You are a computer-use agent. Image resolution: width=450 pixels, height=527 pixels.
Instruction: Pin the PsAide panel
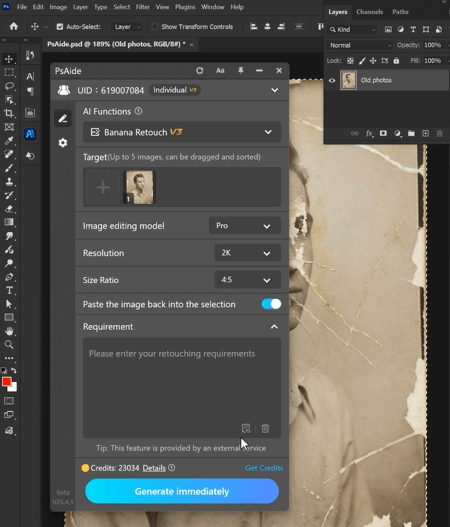241,71
